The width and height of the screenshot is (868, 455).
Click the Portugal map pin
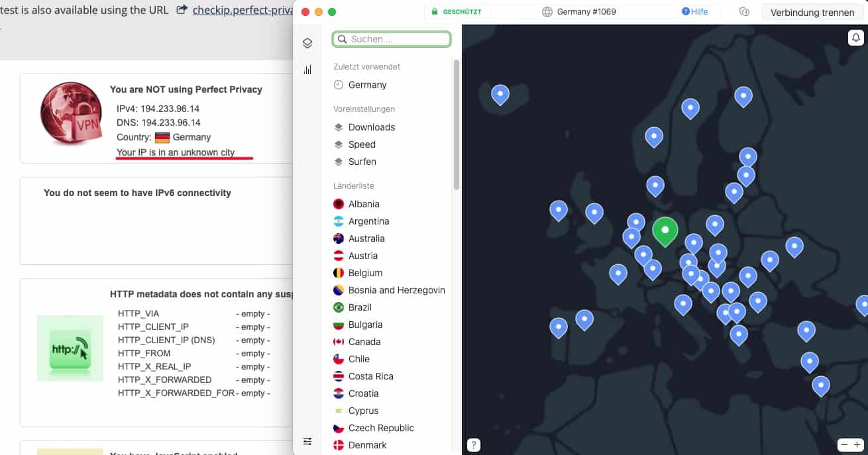tap(559, 327)
